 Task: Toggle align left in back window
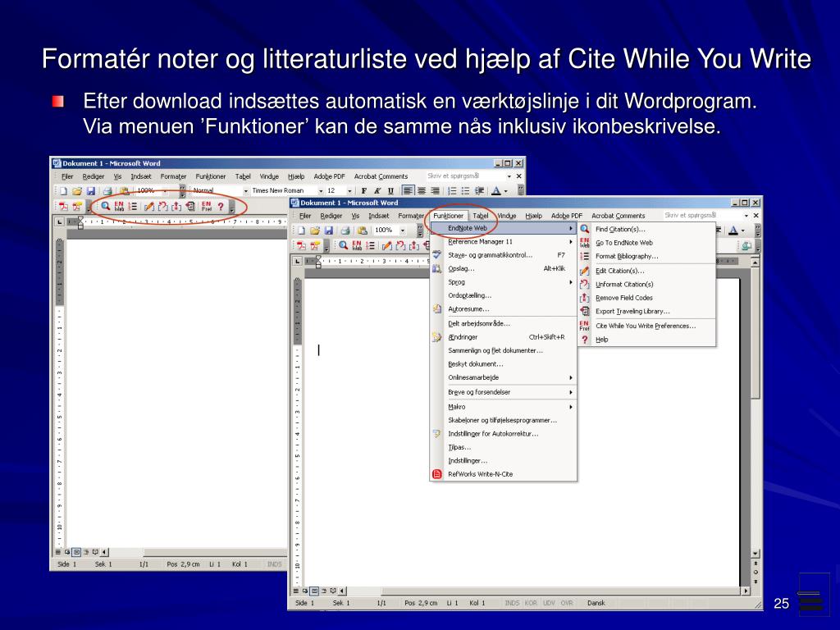coord(409,190)
